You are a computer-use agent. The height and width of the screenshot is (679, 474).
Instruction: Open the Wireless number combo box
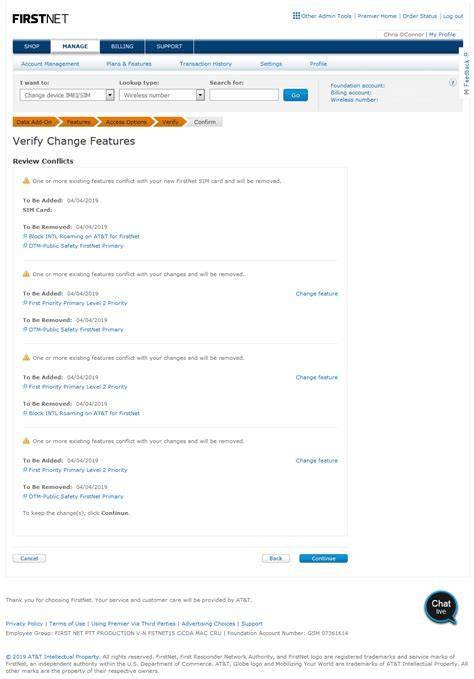(161, 95)
